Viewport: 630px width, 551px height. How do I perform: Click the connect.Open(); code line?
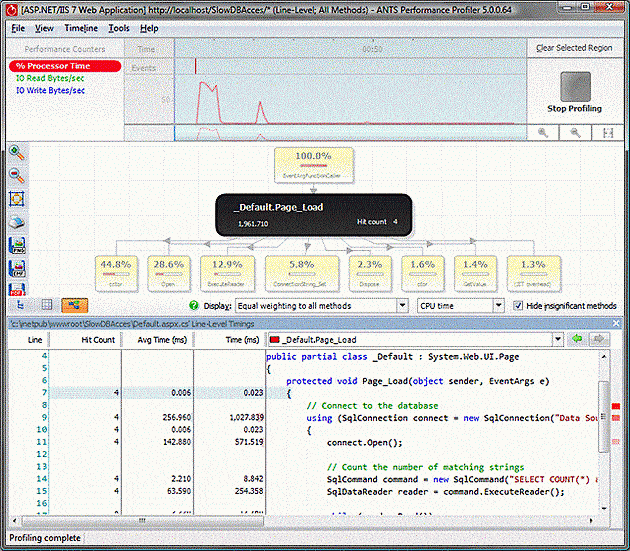[x=364, y=442]
